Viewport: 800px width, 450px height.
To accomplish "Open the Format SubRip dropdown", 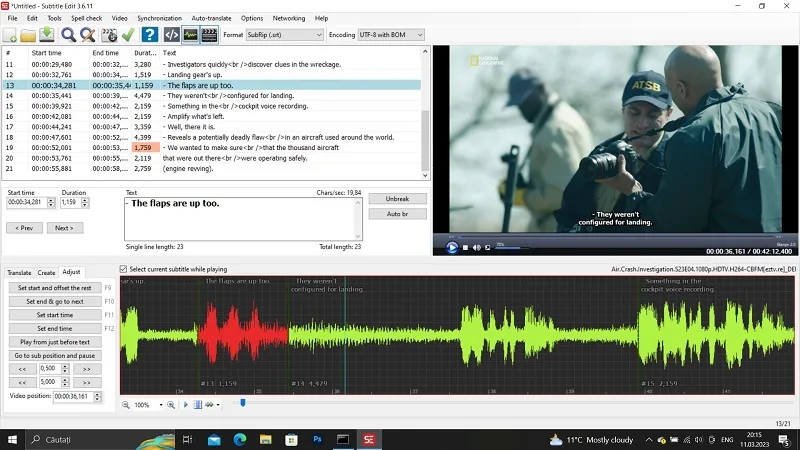I will tap(284, 35).
